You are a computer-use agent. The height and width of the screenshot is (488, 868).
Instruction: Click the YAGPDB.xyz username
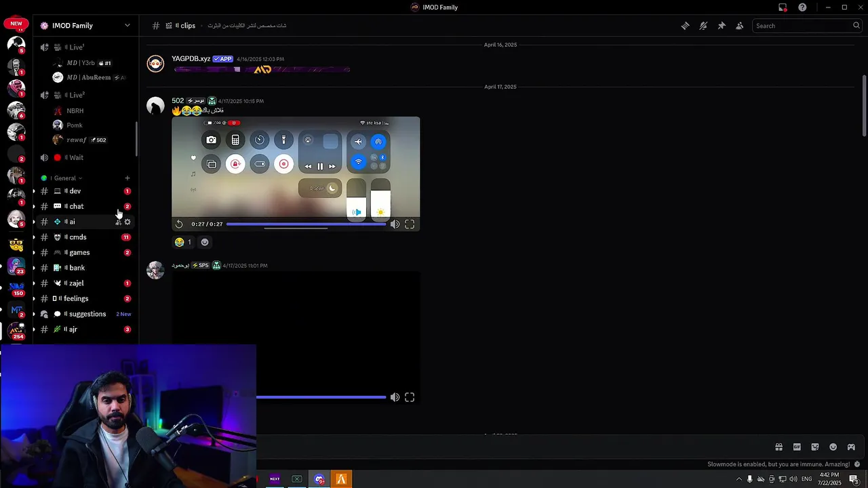pos(191,59)
